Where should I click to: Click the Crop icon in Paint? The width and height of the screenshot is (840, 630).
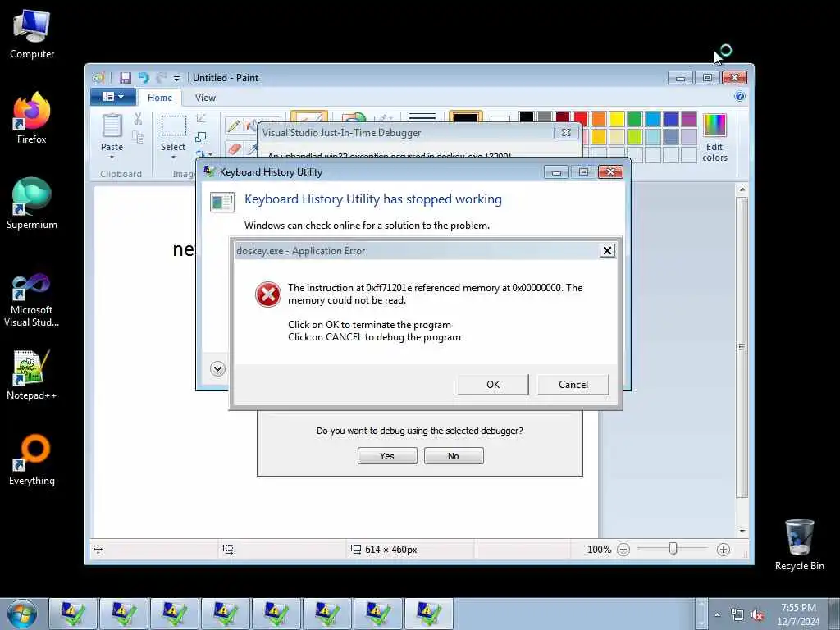tap(201, 119)
